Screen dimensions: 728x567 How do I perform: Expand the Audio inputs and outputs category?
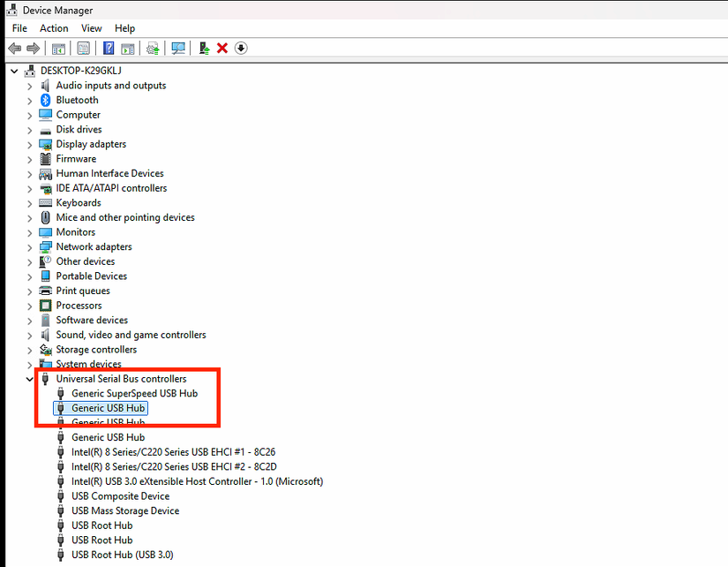30,87
